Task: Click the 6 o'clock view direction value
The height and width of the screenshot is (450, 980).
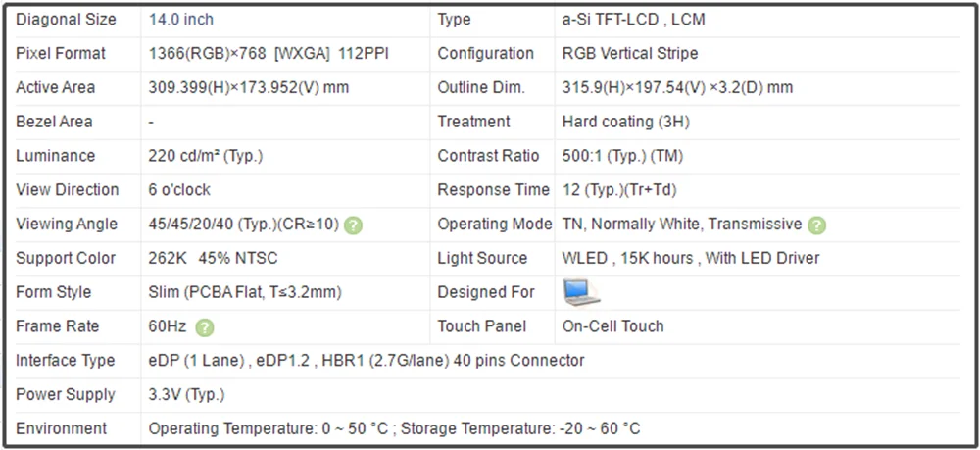Action: tap(179, 190)
